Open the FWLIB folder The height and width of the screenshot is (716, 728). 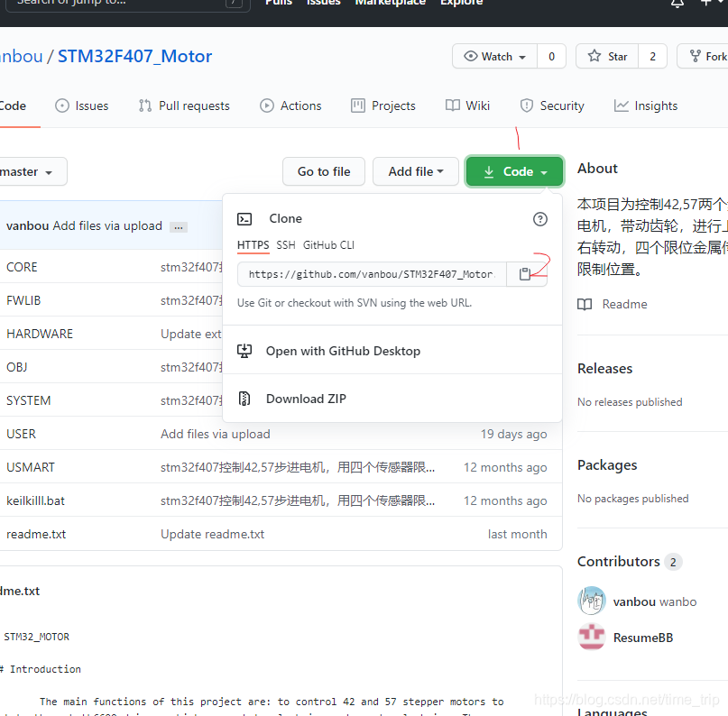(x=23, y=300)
